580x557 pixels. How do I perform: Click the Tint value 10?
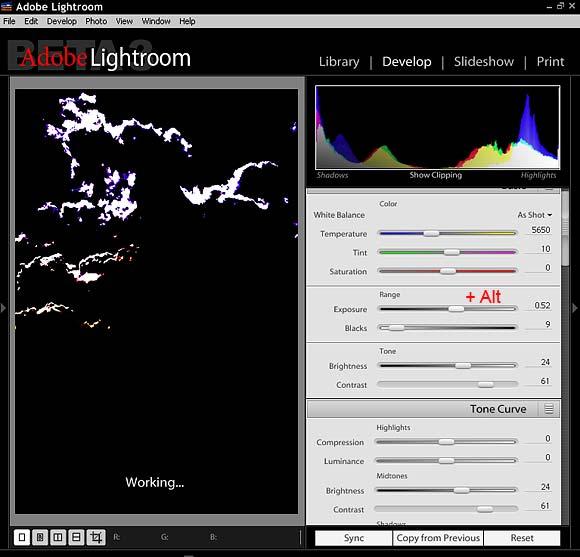point(546,249)
